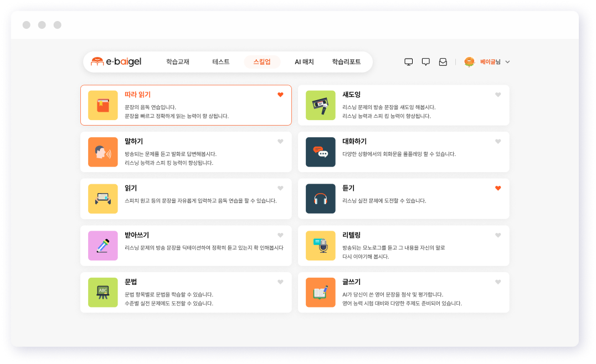Favorite the 대화하기 card with the heart
This screenshot has width=596, height=364.
[x=498, y=142]
